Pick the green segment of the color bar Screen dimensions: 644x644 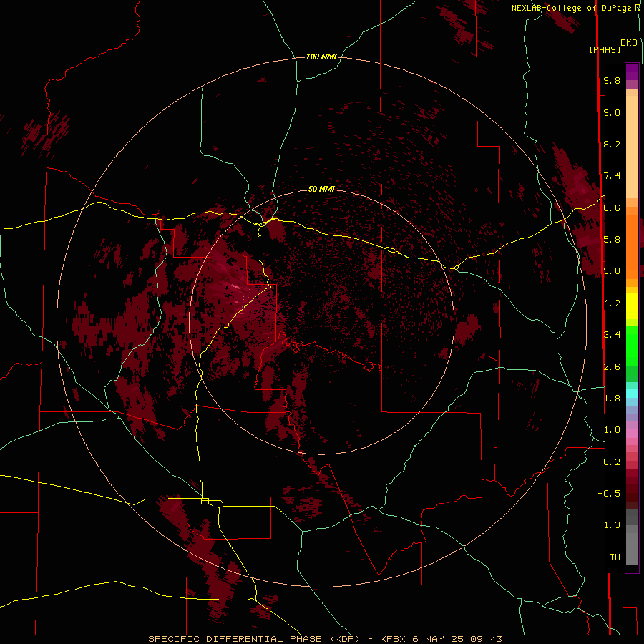point(632,346)
